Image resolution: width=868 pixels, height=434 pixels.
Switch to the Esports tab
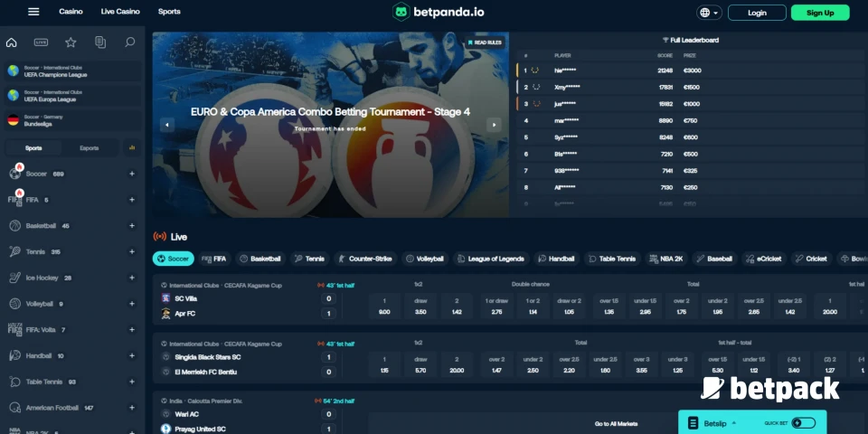click(x=89, y=147)
